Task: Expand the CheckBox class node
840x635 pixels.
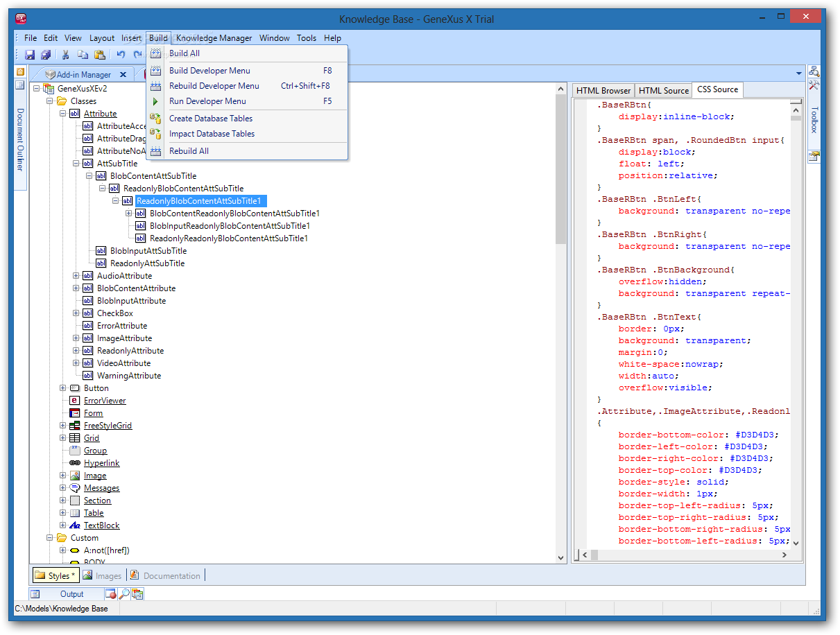Action: click(x=76, y=313)
